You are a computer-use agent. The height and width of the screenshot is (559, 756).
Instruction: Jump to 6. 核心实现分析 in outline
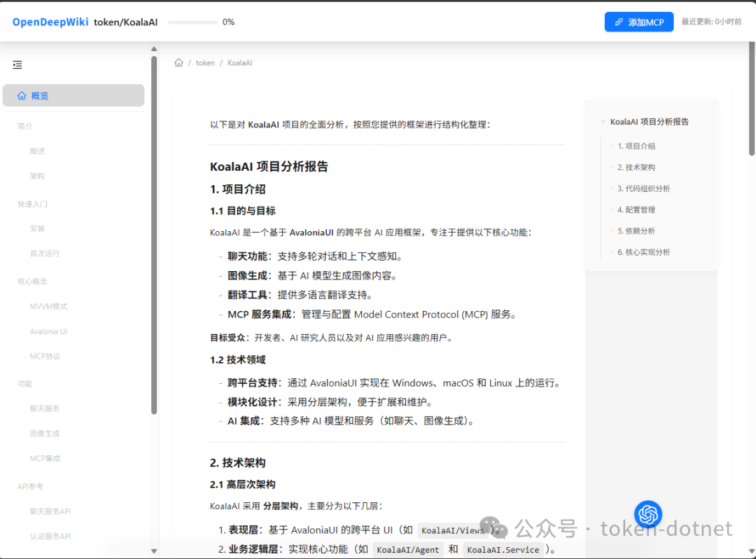[x=644, y=252]
